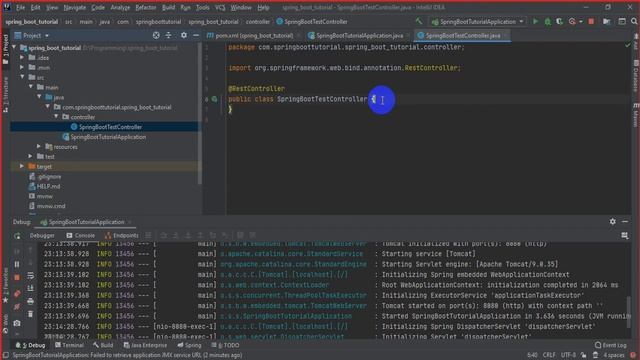Click UTF-8 encoding in status bar
The width and height of the screenshot is (640, 360).
568,355
